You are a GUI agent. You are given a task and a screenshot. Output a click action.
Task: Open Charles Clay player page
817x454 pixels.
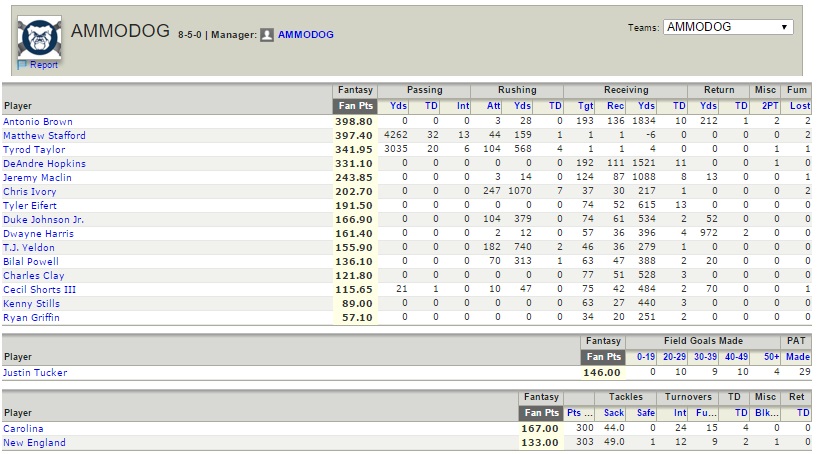coord(34,276)
